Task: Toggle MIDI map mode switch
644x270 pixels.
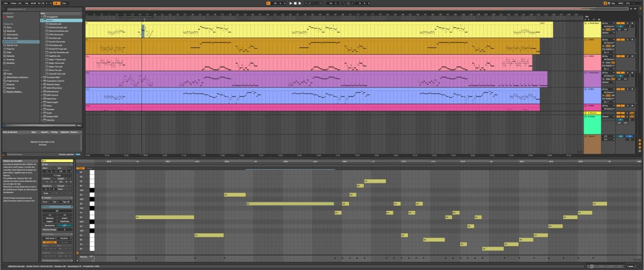Action: (621, 3)
